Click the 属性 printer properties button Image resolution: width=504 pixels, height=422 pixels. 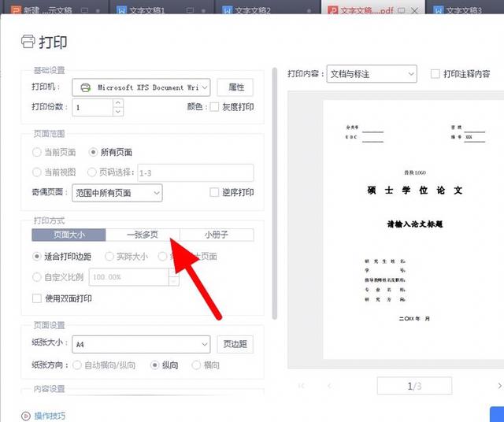point(235,87)
